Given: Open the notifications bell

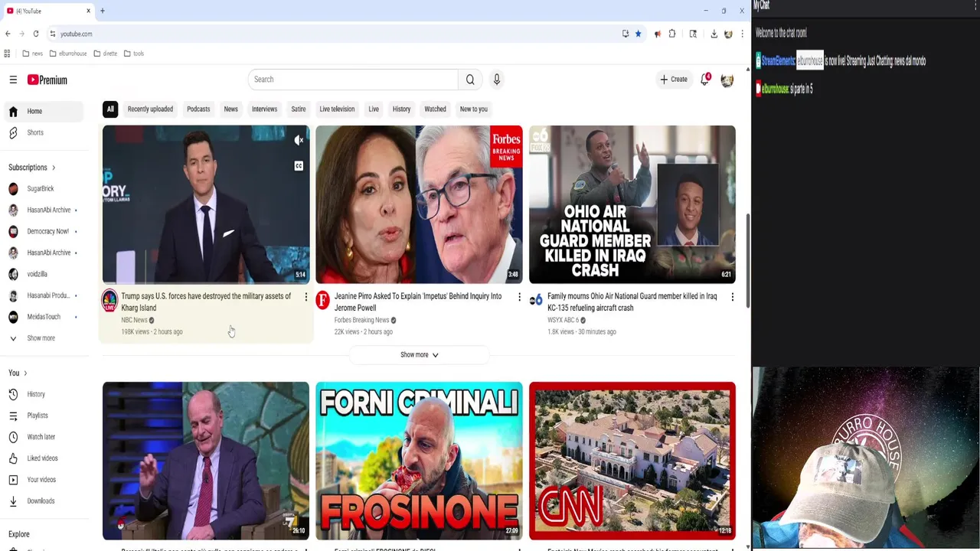Looking at the screenshot, I should [704, 80].
